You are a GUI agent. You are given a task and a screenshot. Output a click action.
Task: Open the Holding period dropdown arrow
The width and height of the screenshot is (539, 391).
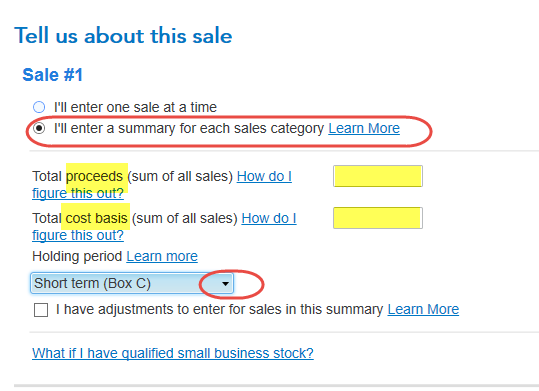225,284
